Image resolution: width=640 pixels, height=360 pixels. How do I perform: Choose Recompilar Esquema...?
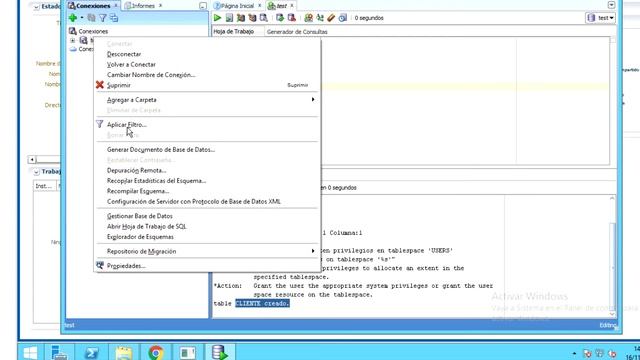(207, 191)
